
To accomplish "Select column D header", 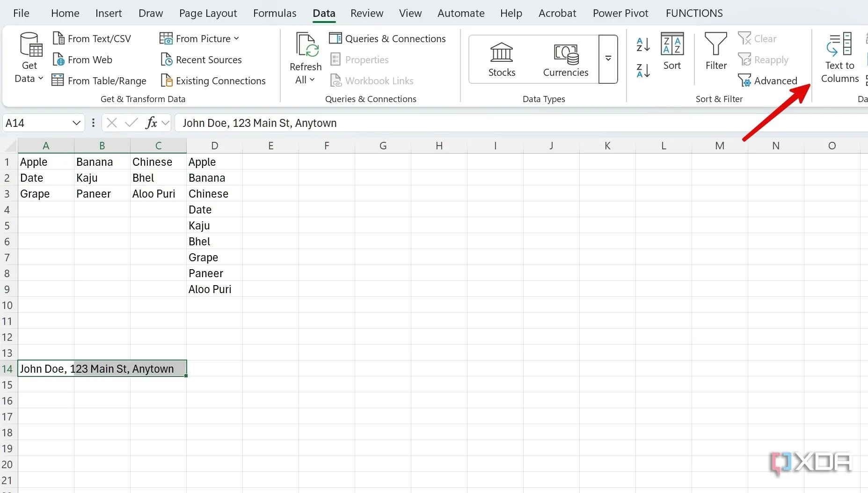I will pos(214,146).
